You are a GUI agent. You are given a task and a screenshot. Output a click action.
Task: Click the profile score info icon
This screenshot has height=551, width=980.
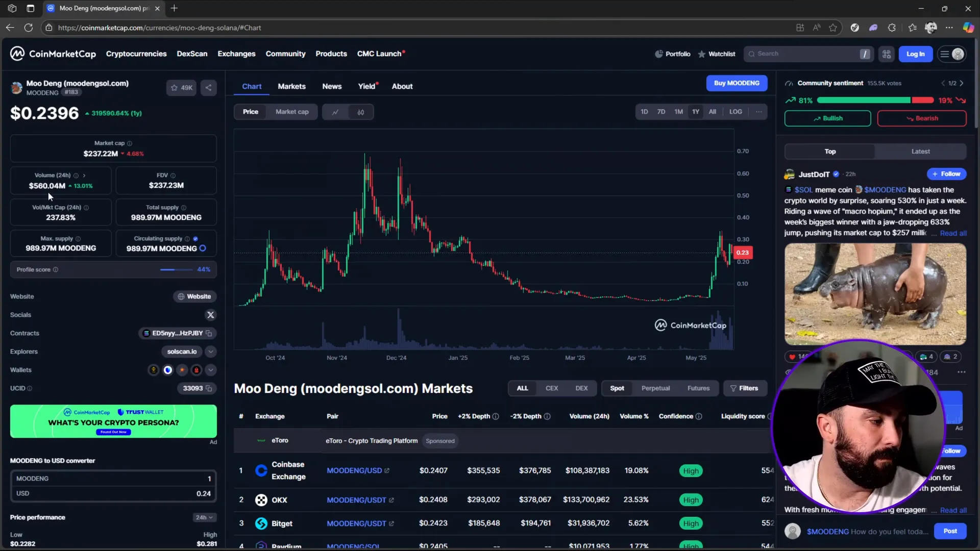(56, 269)
